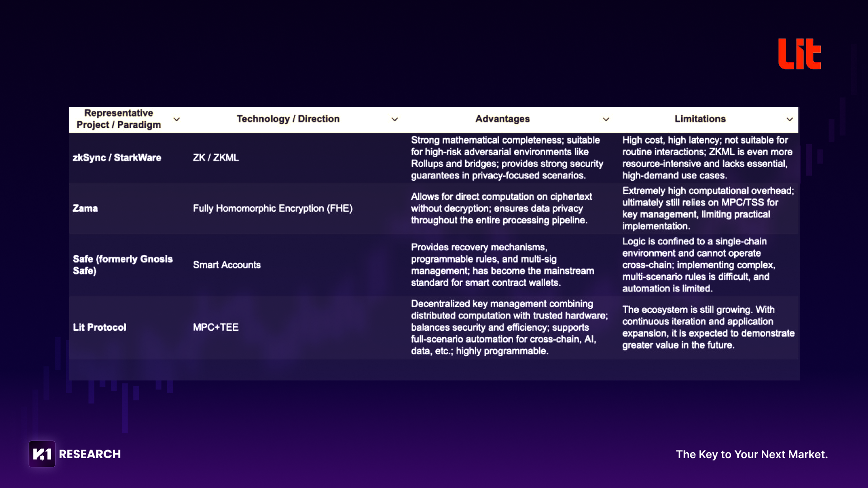868x488 pixels.
Task: Select the Advantages header label
Action: pyautogui.click(x=502, y=119)
